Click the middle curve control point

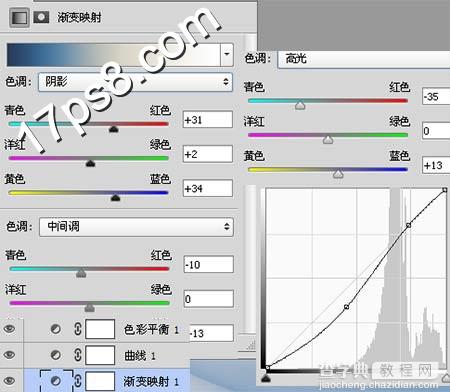(x=346, y=306)
